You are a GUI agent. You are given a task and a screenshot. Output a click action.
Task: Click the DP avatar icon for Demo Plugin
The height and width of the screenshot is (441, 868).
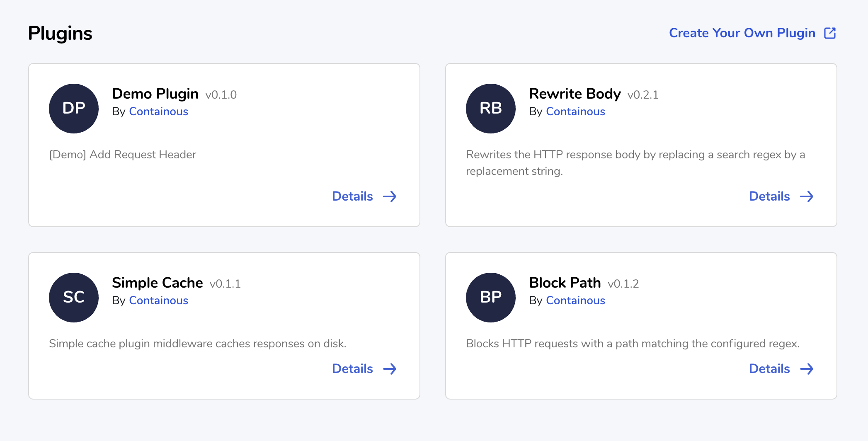tap(73, 108)
